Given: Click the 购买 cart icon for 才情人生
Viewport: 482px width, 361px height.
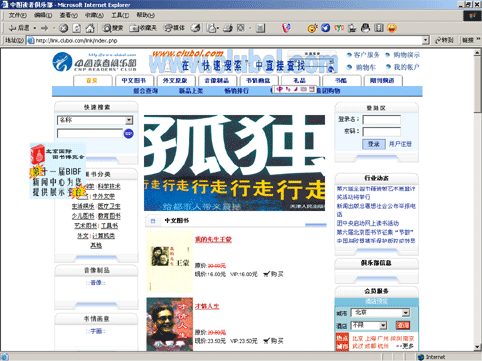Looking at the screenshot, I should click(266, 341).
